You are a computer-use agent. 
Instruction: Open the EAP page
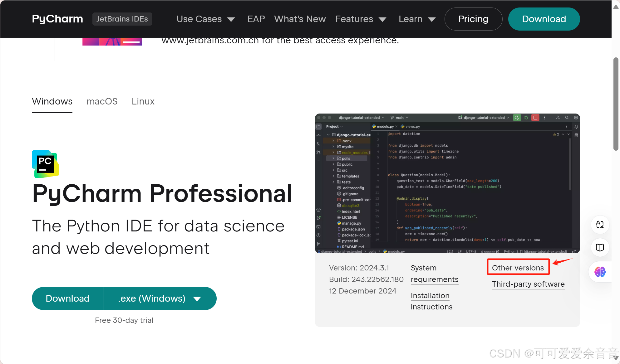tap(256, 19)
